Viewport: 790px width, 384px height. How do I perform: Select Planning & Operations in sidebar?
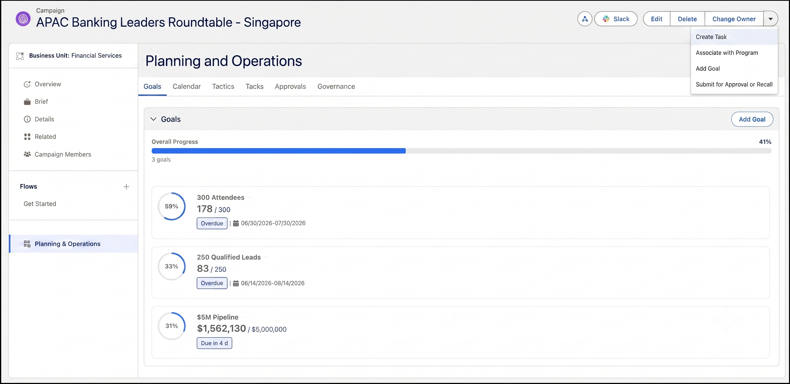coord(73,244)
